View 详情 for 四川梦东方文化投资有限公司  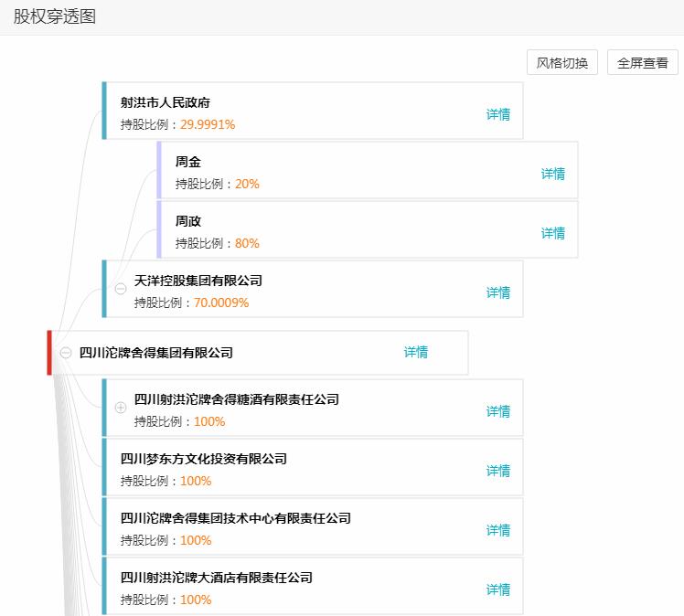(498, 471)
